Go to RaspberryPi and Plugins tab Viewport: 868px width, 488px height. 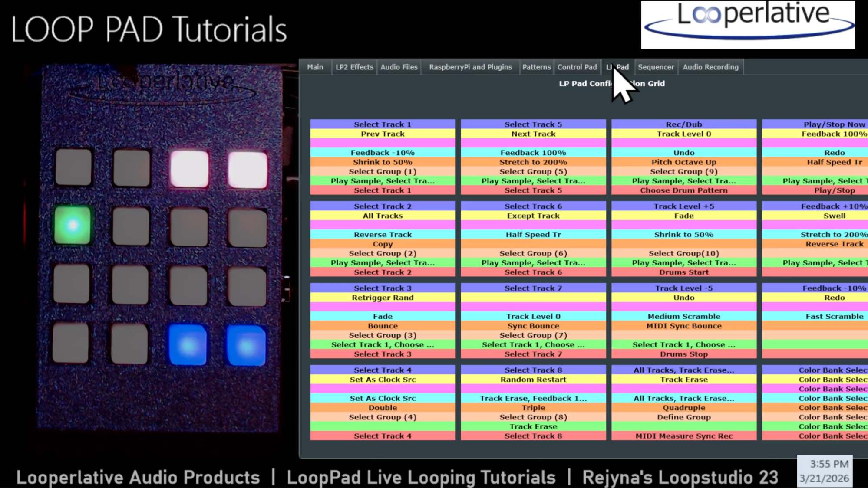pyautogui.click(x=470, y=67)
